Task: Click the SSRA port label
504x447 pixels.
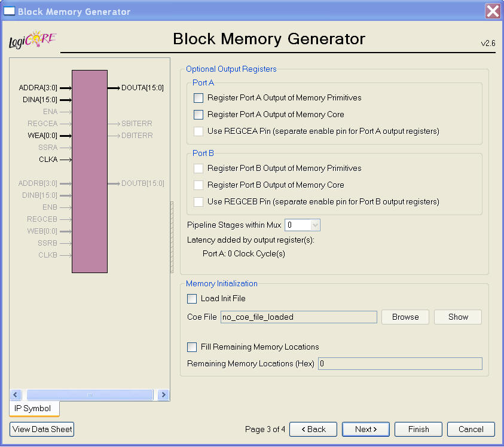Action: 48,148
